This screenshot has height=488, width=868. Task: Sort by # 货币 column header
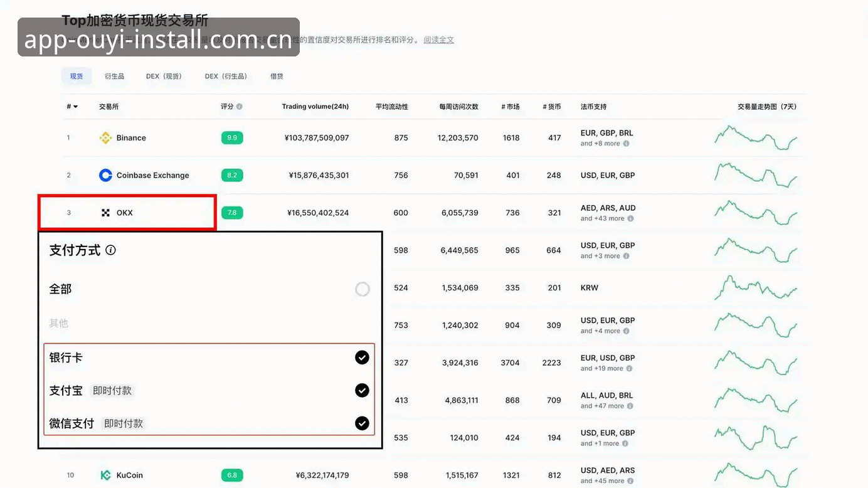point(552,107)
